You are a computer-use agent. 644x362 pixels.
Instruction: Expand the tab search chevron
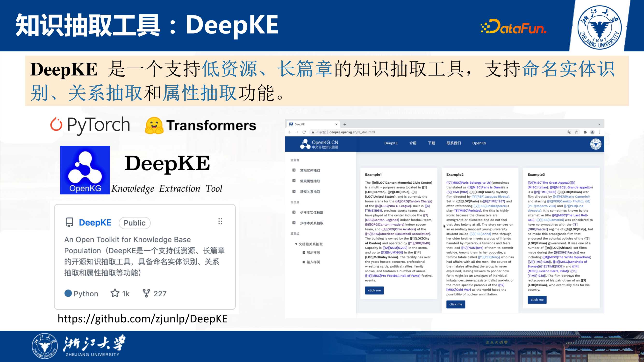[599, 124]
